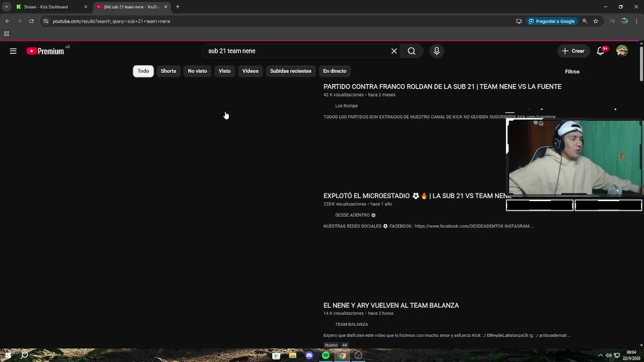Select the sub 21 team nene YouTube tab
The width and height of the screenshot is (644, 362).
pos(131,7)
